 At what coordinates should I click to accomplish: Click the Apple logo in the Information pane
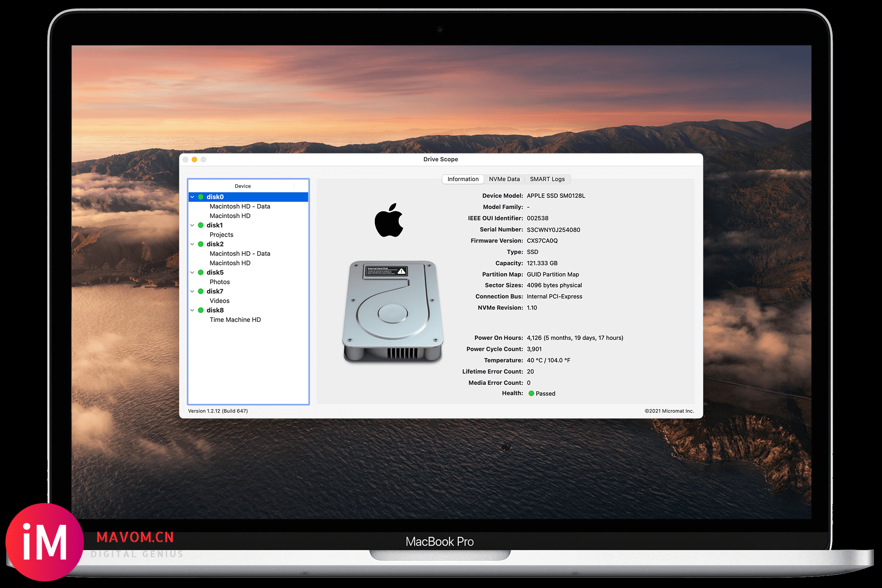[x=389, y=220]
